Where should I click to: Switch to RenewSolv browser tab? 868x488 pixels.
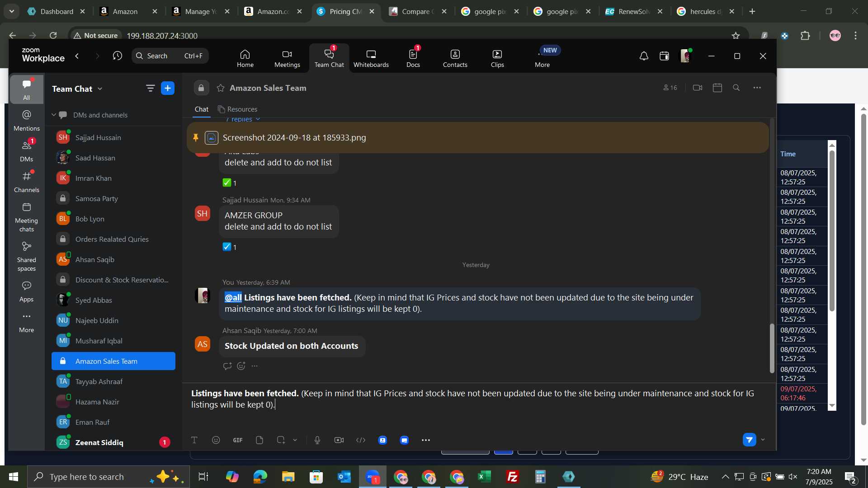(634, 11)
